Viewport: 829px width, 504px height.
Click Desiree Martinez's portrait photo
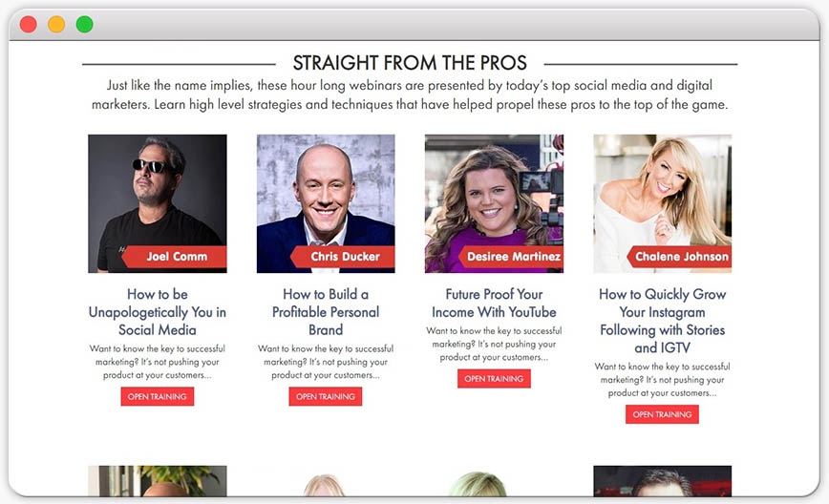[x=494, y=203]
